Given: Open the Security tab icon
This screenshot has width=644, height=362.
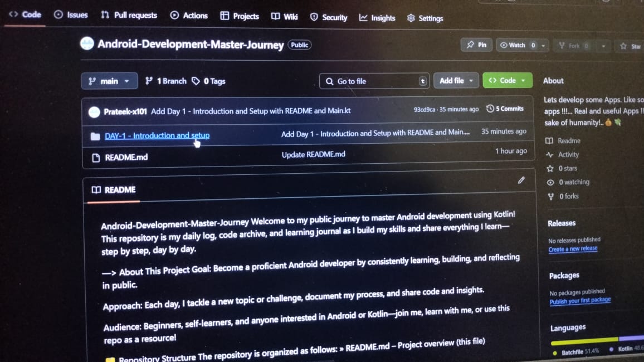Looking at the screenshot, I should pos(315,17).
